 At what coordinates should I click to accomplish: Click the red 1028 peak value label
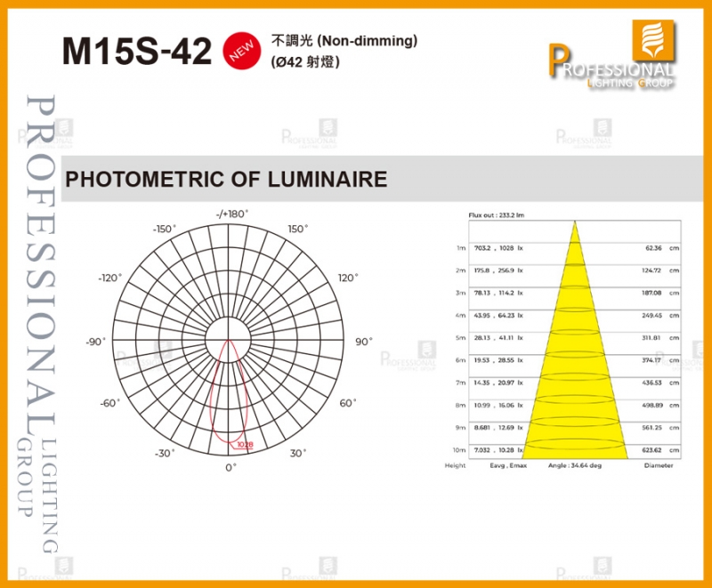point(245,444)
